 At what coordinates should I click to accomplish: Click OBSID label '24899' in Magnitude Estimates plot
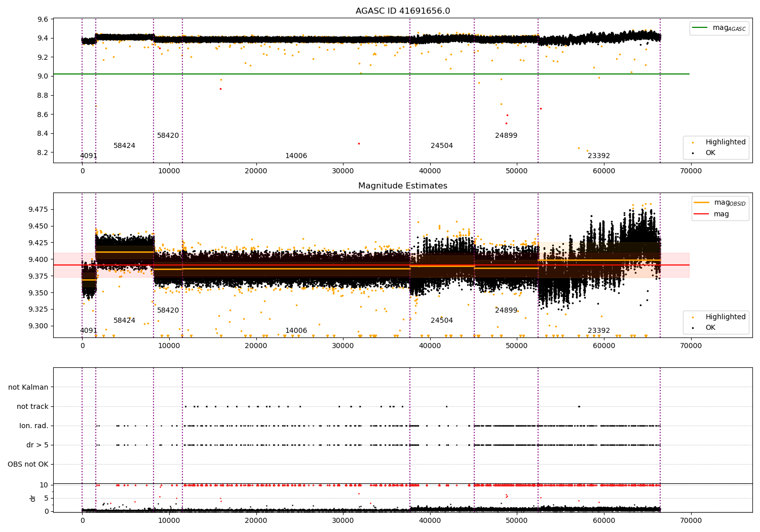[506, 311]
